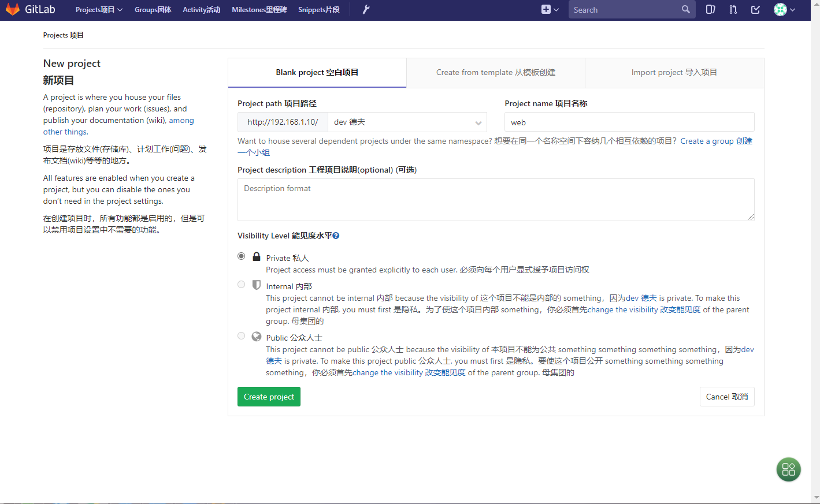Expand the Projects menu in navbar
Image resolution: width=820 pixels, height=504 pixels.
(99, 9)
